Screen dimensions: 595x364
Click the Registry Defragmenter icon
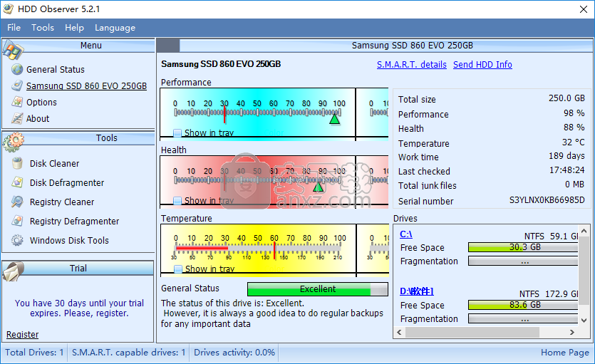point(17,221)
